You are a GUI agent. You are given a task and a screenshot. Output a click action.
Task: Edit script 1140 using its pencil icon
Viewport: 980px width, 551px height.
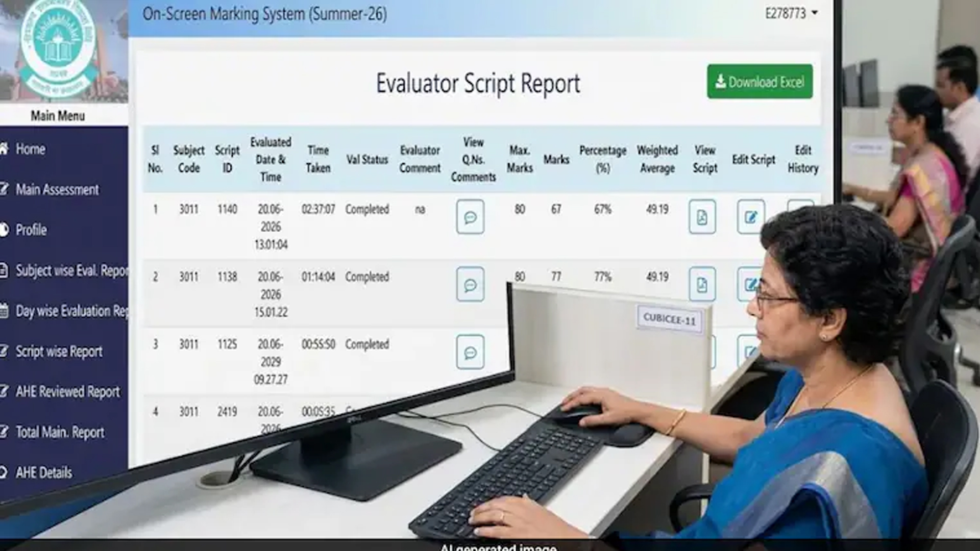point(751,217)
